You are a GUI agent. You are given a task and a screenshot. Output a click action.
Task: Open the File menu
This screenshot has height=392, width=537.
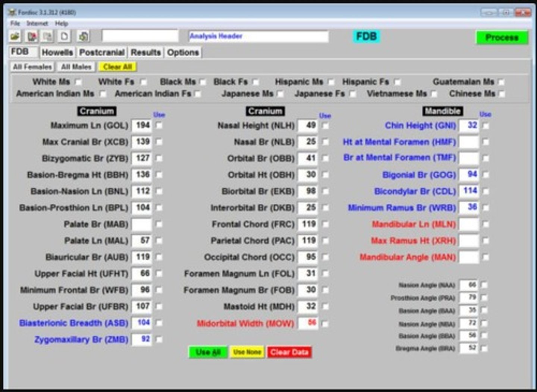pyautogui.click(x=15, y=23)
